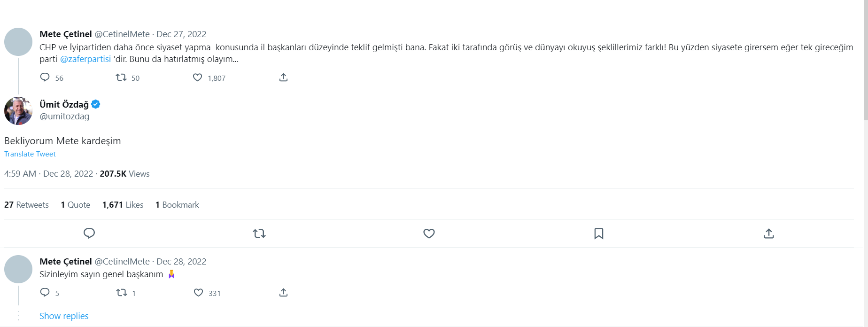Like the tweet with 1,807 likes
The image size is (868, 327).
[x=198, y=78]
